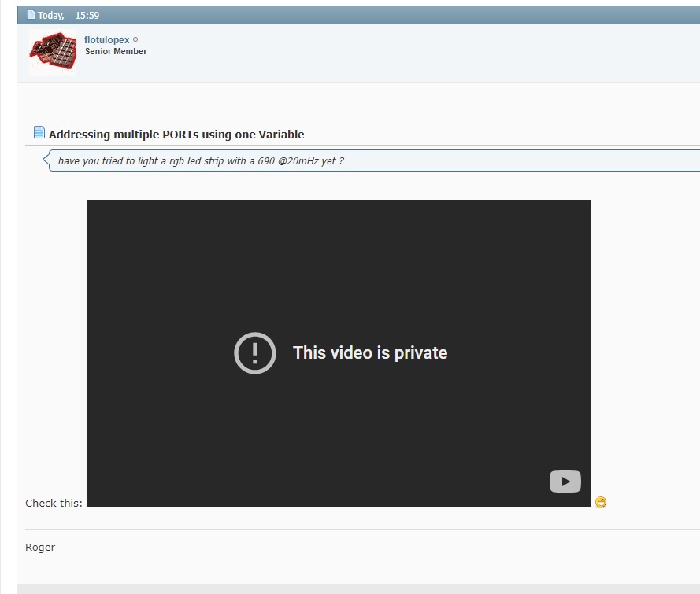Click the quoted text about rgb led strip
The height and width of the screenshot is (594, 700).
(x=201, y=161)
